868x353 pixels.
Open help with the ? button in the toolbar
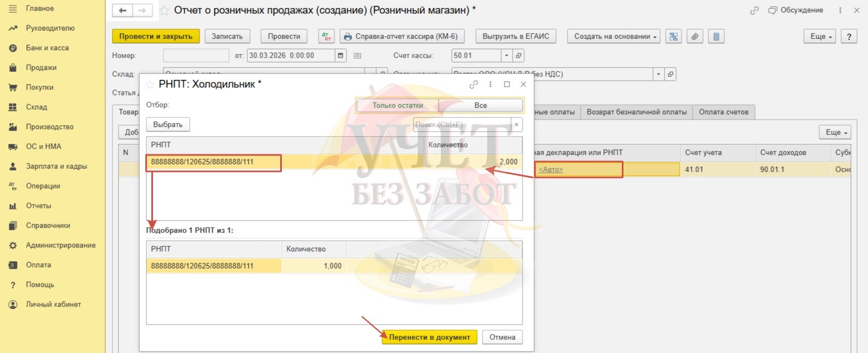click(849, 36)
